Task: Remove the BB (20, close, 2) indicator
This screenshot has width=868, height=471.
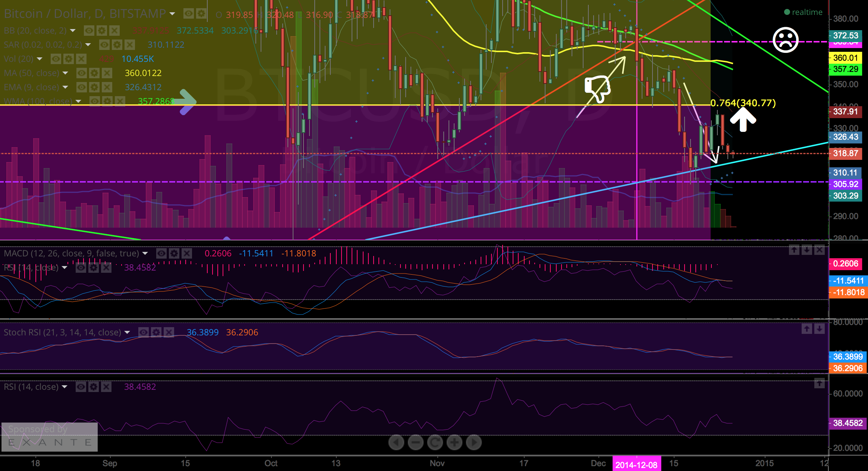Action: tap(114, 30)
